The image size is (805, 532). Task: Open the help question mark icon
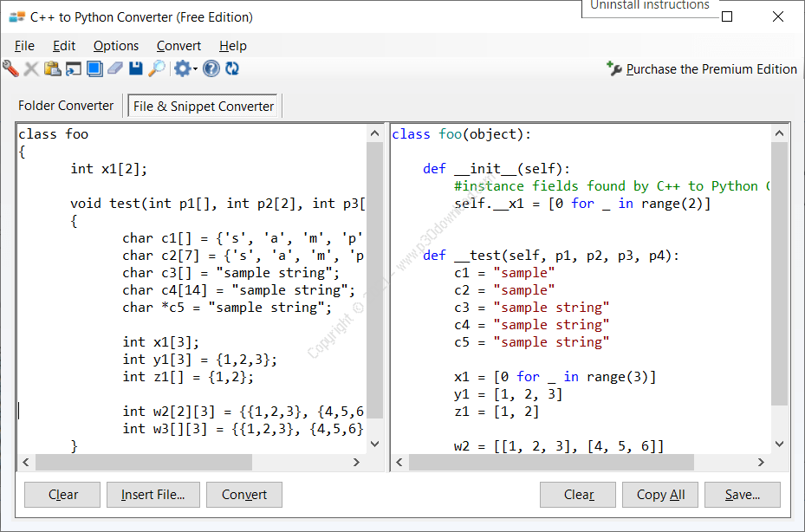click(x=211, y=68)
